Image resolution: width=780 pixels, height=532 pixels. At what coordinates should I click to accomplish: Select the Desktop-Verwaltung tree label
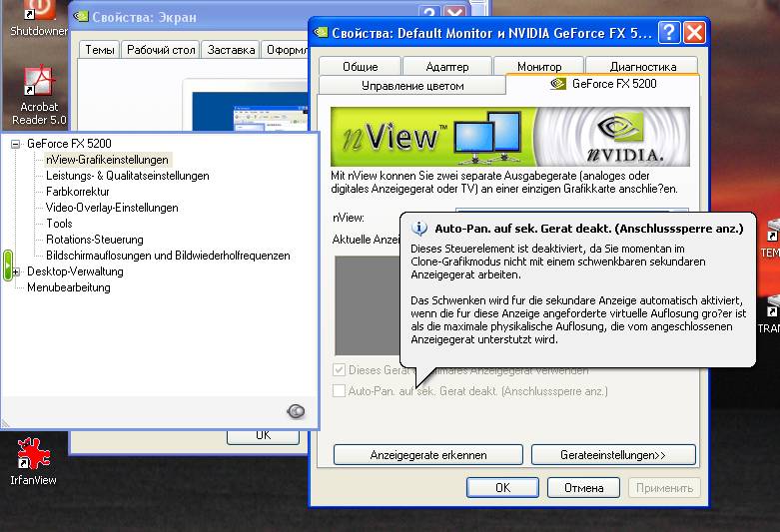click(75, 271)
